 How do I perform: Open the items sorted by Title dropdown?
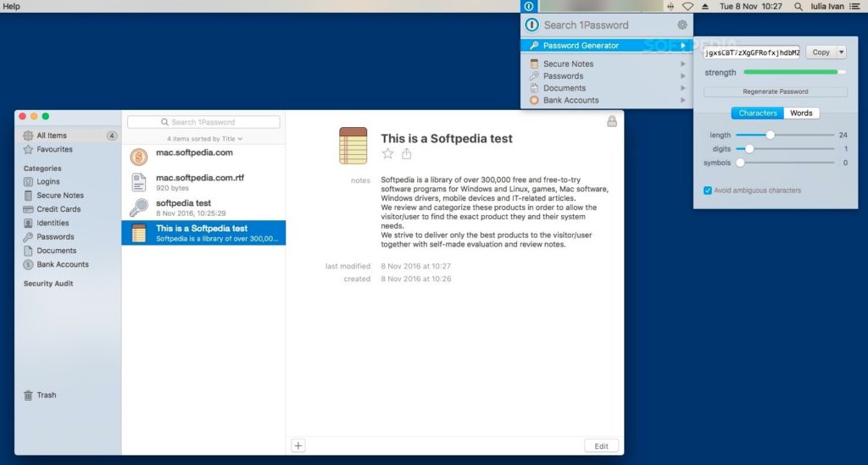[x=204, y=139]
